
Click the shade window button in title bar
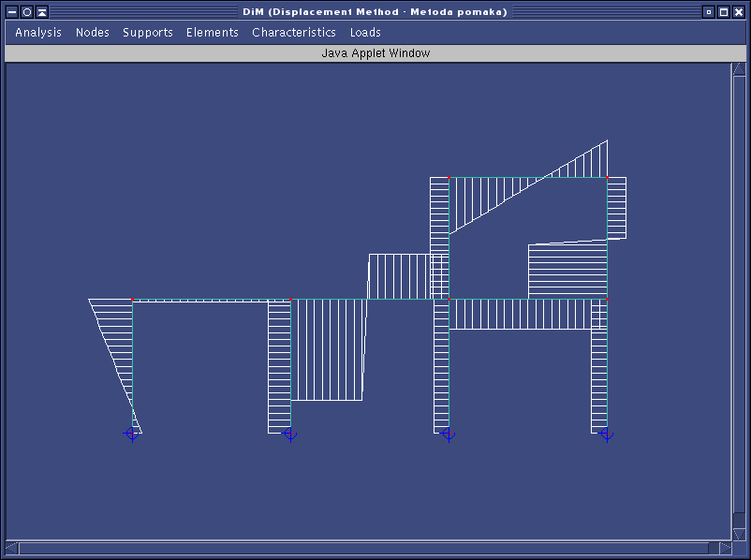click(42, 12)
